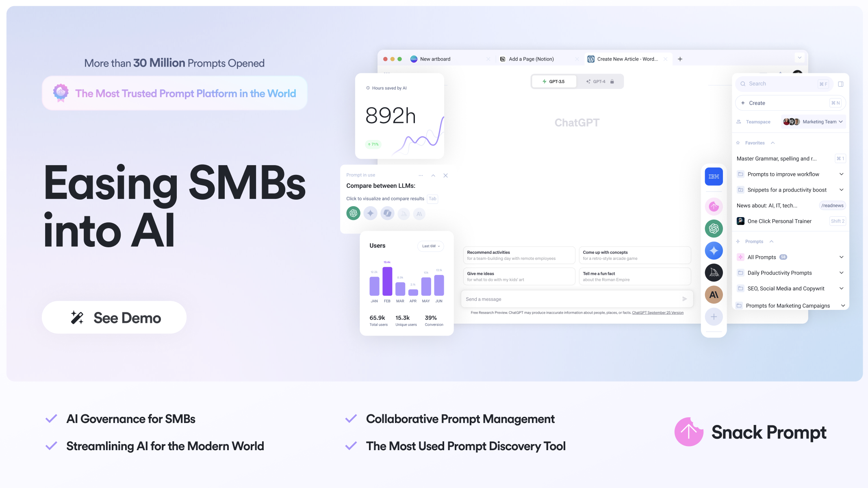Open the Last 6M dropdown in the Users card
The height and width of the screenshot is (488, 868).
click(x=431, y=246)
